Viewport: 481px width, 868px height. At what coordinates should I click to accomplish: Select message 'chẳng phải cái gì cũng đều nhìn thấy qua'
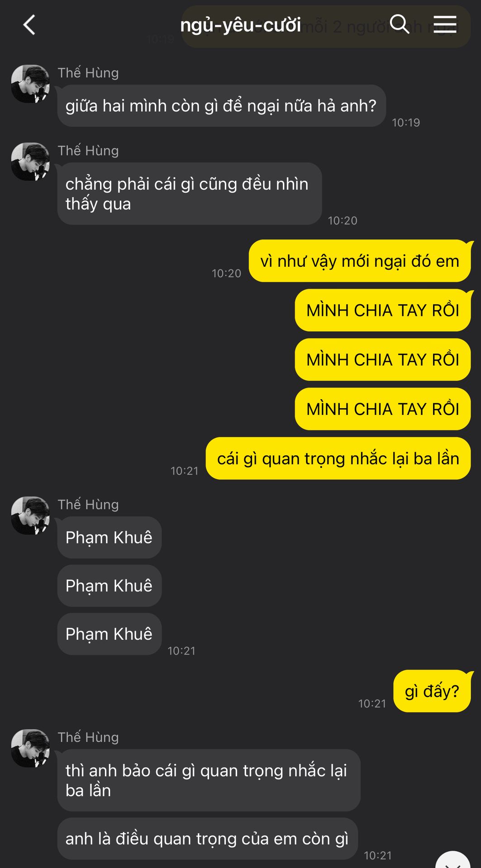(190, 193)
